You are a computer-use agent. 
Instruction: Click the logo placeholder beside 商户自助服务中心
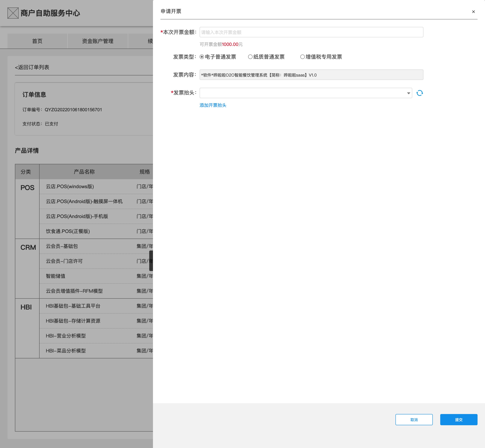(13, 13)
